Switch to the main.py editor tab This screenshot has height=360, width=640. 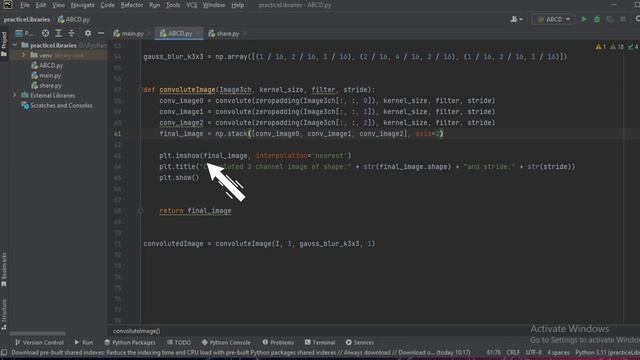(x=132, y=33)
